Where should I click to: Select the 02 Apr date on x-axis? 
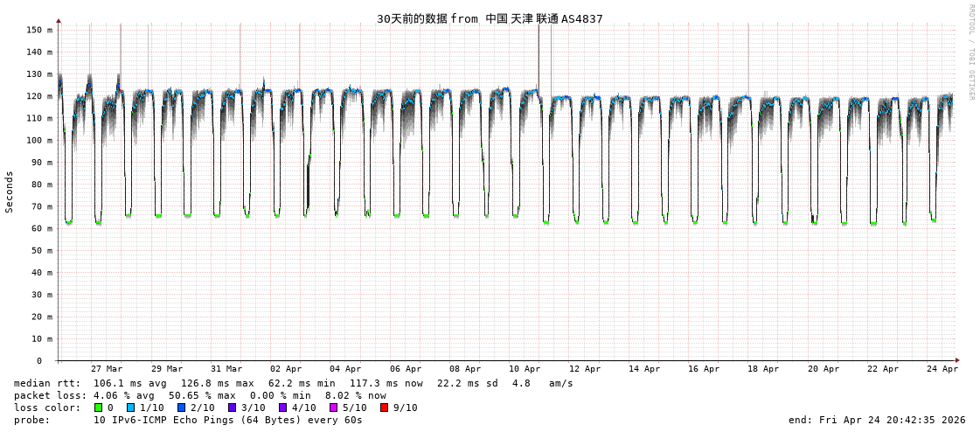pyautogui.click(x=286, y=369)
